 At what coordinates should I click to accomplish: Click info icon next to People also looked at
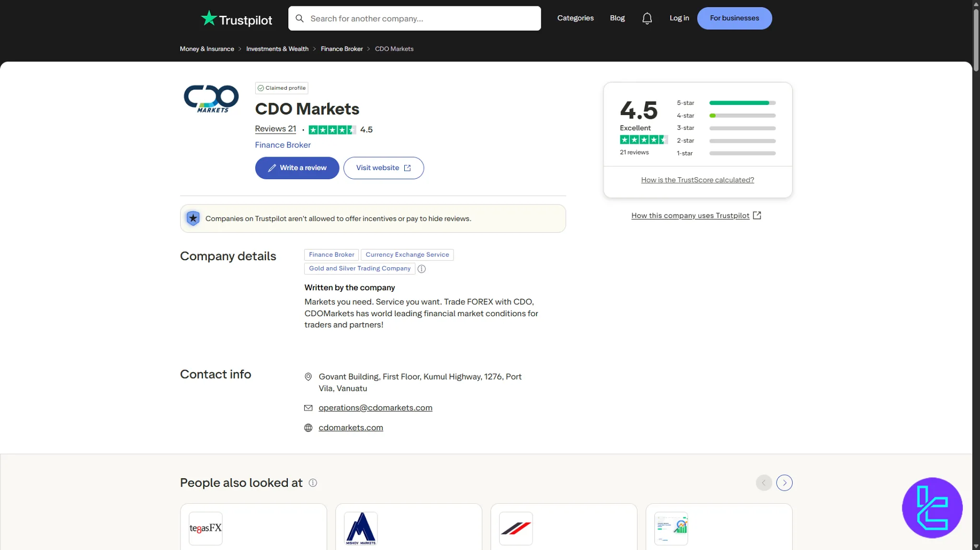[313, 482]
